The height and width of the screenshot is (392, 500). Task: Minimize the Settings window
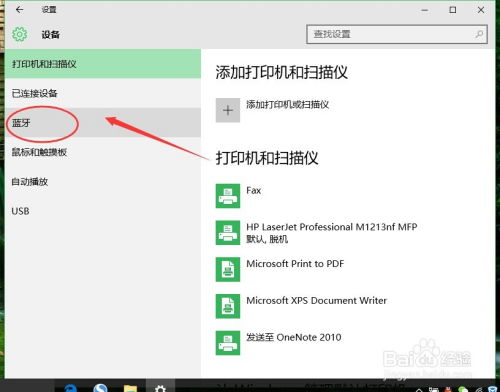pos(424,10)
